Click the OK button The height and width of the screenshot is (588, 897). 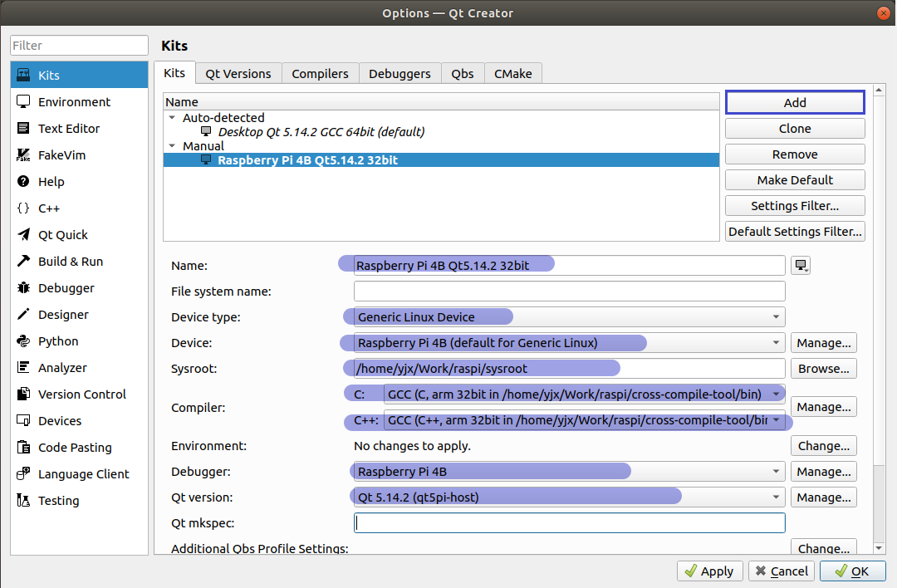click(853, 571)
